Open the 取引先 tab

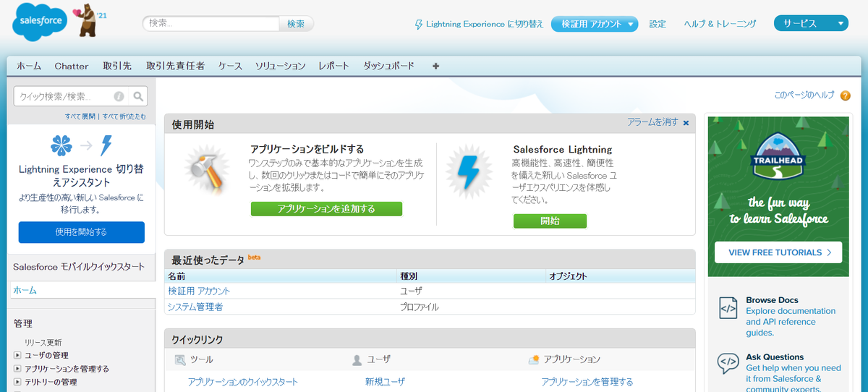point(117,66)
